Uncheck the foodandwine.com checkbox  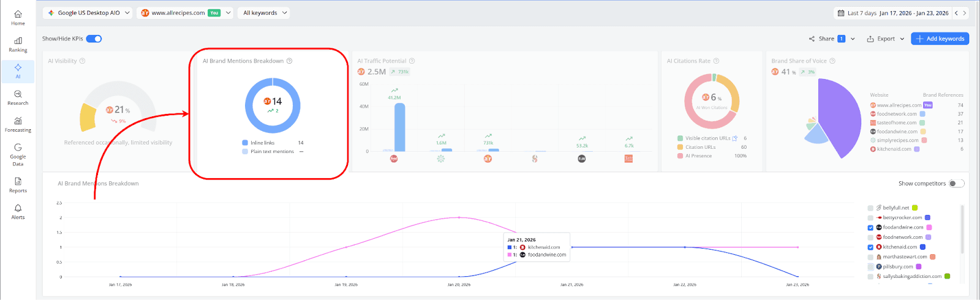[870, 228]
